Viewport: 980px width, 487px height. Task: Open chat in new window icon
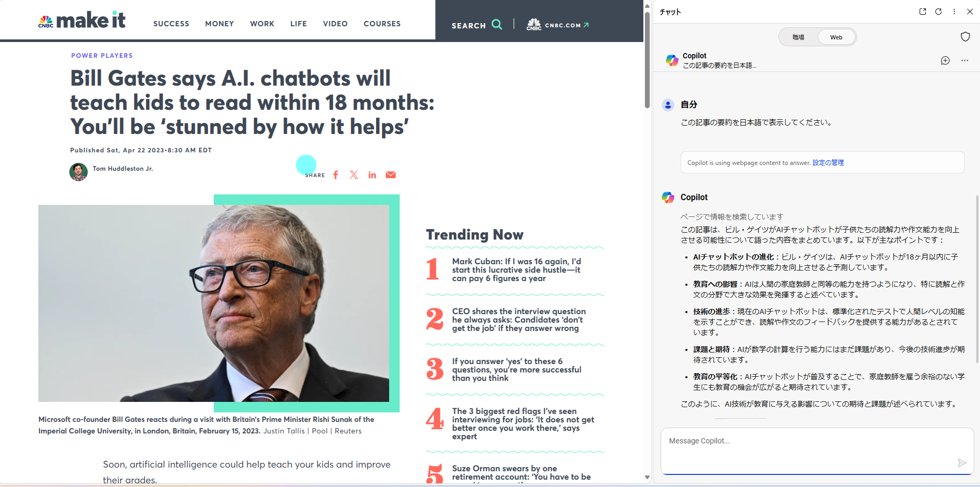(x=923, y=12)
